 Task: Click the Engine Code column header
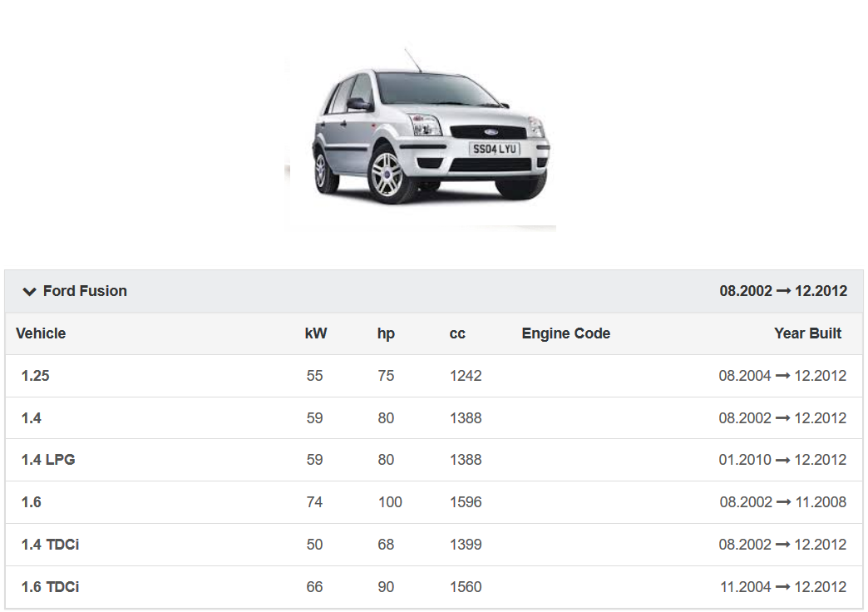566,333
